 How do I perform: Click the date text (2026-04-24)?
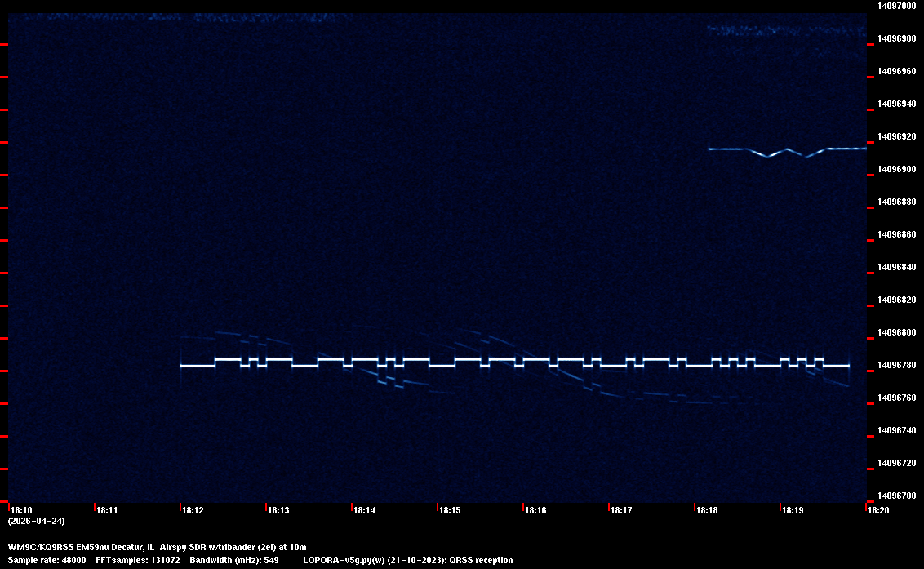(36, 521)
